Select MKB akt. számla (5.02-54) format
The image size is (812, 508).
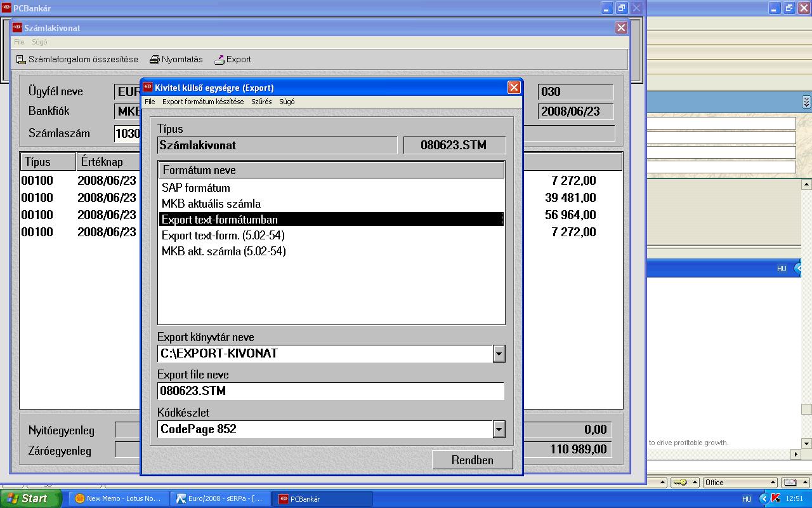(x=331, y=251)
